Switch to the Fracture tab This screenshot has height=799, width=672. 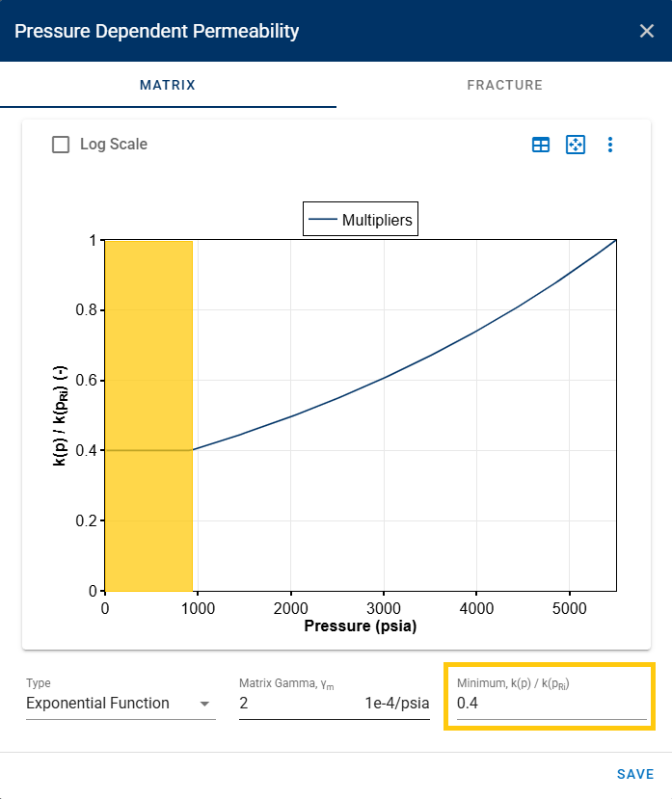tap(504, 85)
